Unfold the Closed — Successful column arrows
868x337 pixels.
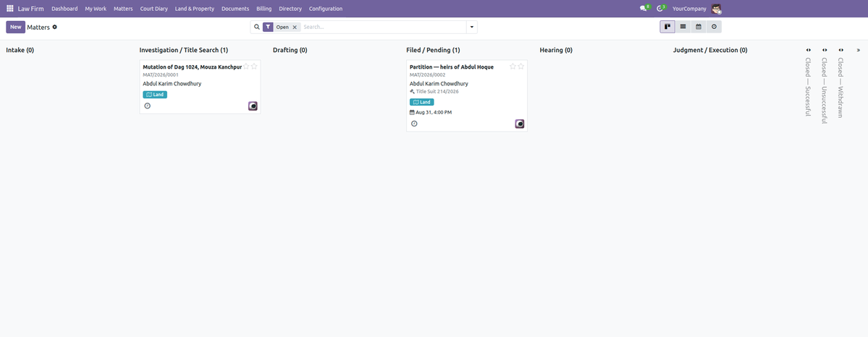(808, 50)
